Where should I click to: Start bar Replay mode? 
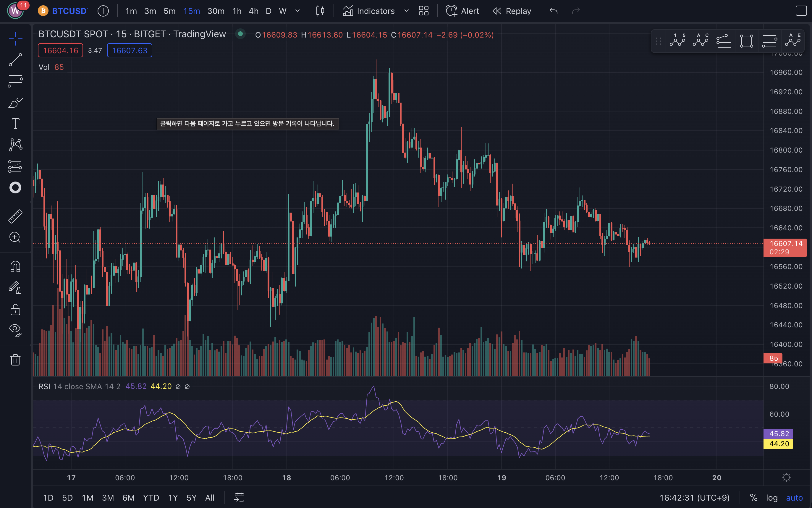pyautogui.click(x=512, y=11)
